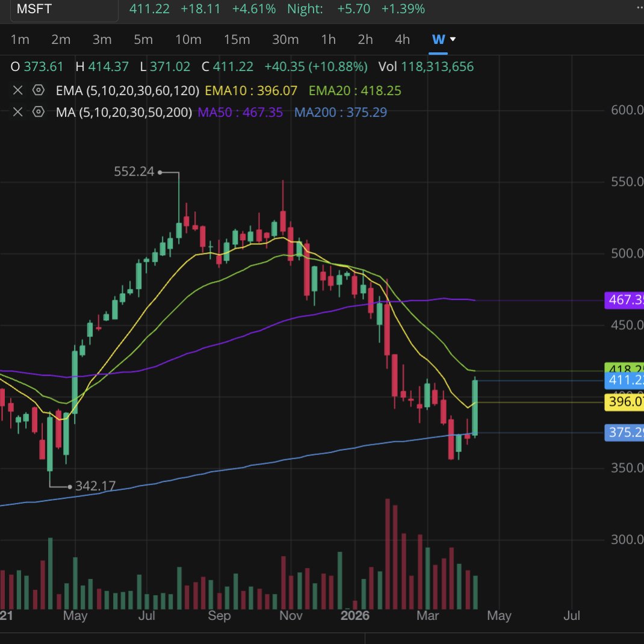Switch to the 1h timeframe
This screenshot has height=644, width=644.
[x=328, y=40]
